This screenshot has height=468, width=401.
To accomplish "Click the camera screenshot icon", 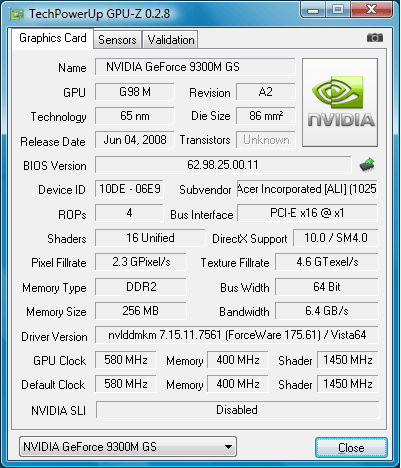I will [375, 38].
